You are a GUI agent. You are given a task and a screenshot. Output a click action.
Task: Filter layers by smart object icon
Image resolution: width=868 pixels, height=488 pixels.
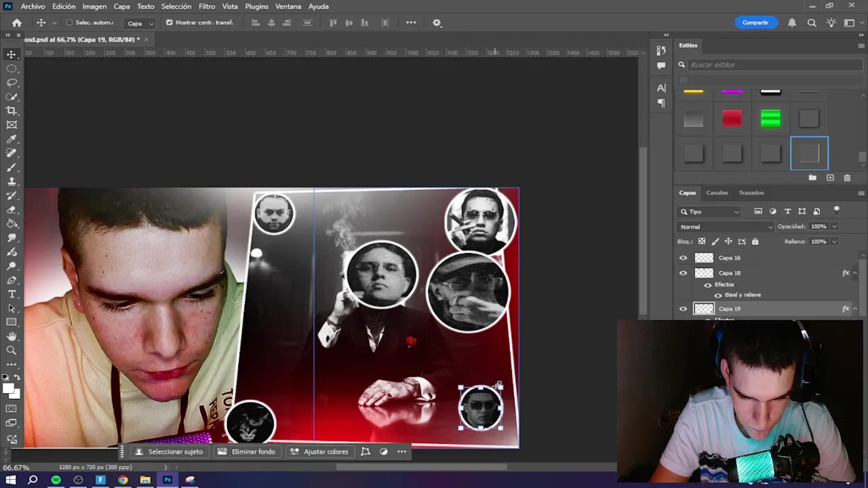(816, 211)
